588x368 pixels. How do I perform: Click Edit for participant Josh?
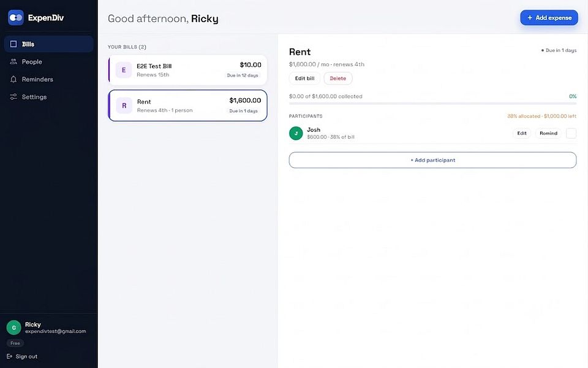click(x=522, y=133)
